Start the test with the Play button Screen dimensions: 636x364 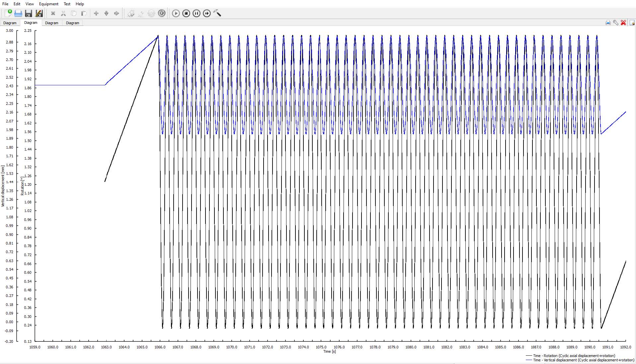click(x=176, y=13)
